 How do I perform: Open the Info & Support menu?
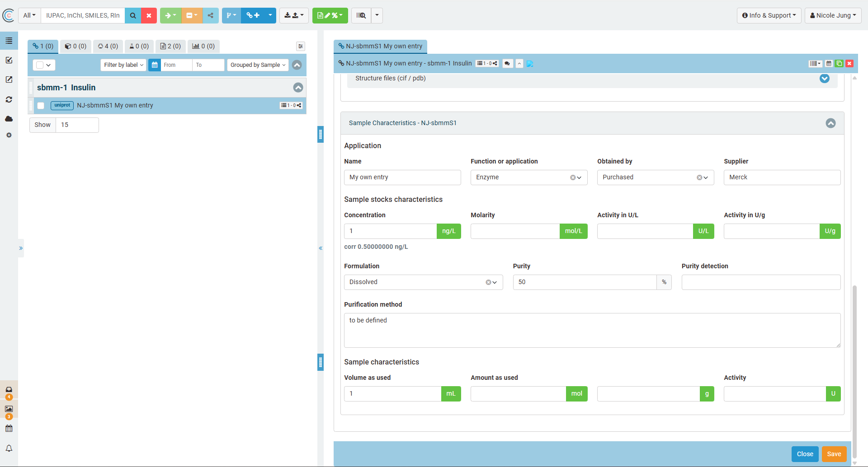point(769,15)
